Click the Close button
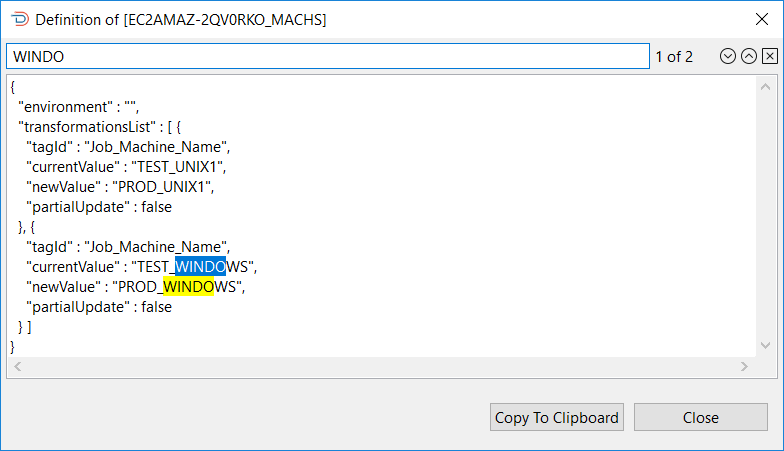 700,417
